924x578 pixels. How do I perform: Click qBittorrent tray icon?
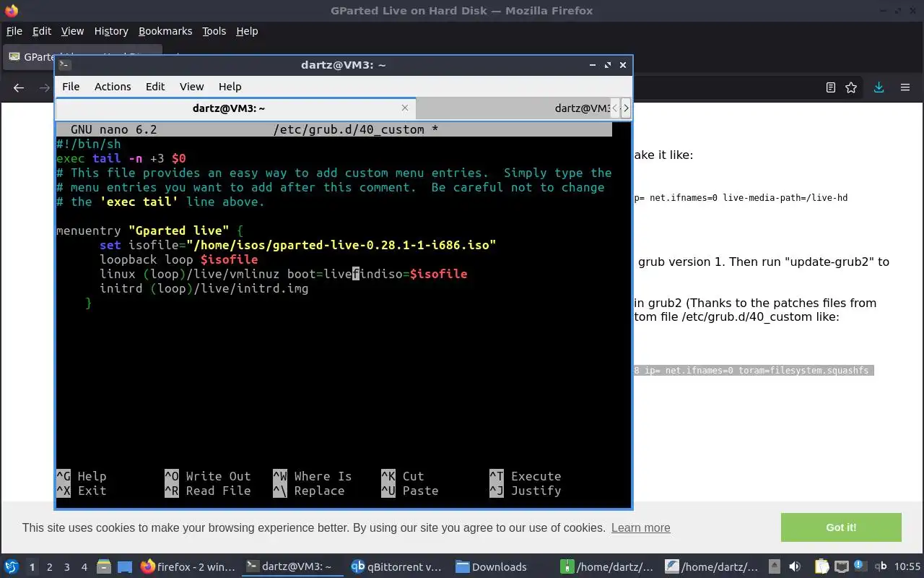[881, 566]
